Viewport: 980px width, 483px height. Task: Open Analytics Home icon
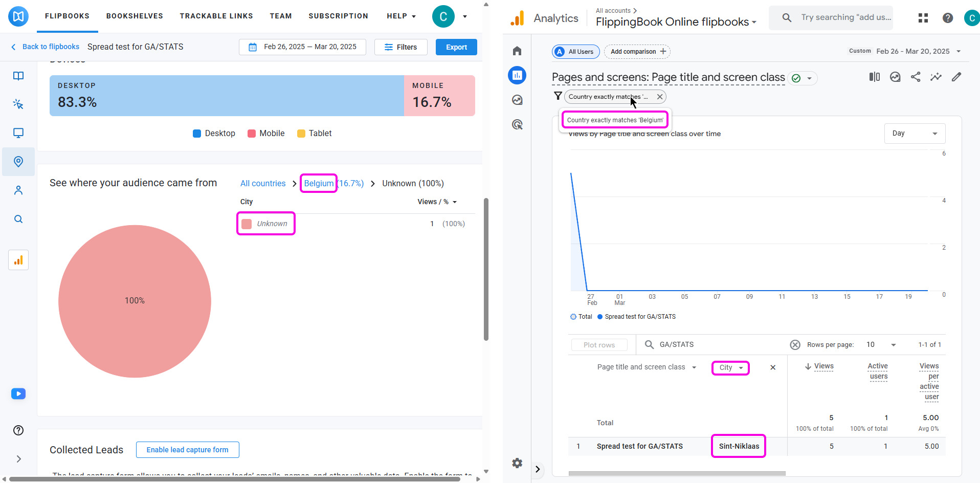517,51
